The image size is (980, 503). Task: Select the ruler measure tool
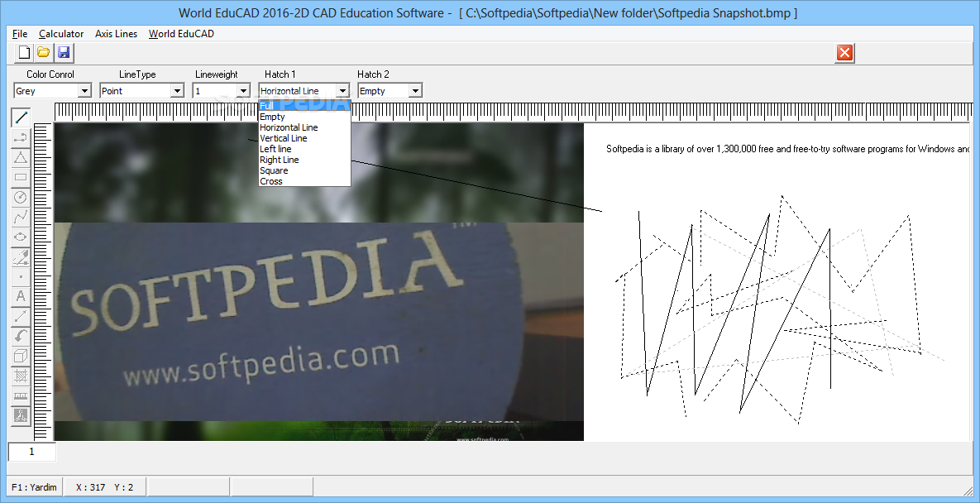pyautogui.click(x=21, y=396)
